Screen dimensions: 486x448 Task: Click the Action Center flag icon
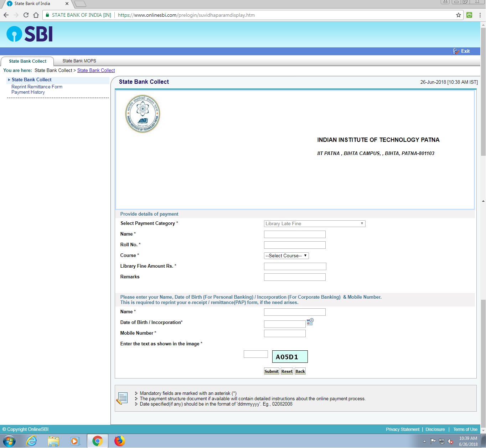tap(433, 441)
